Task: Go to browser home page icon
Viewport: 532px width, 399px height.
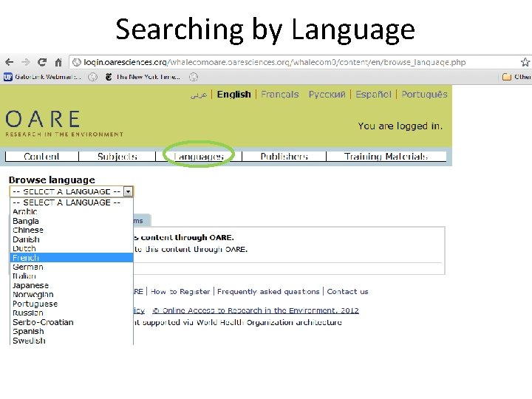Action: (x=58, y=62)
